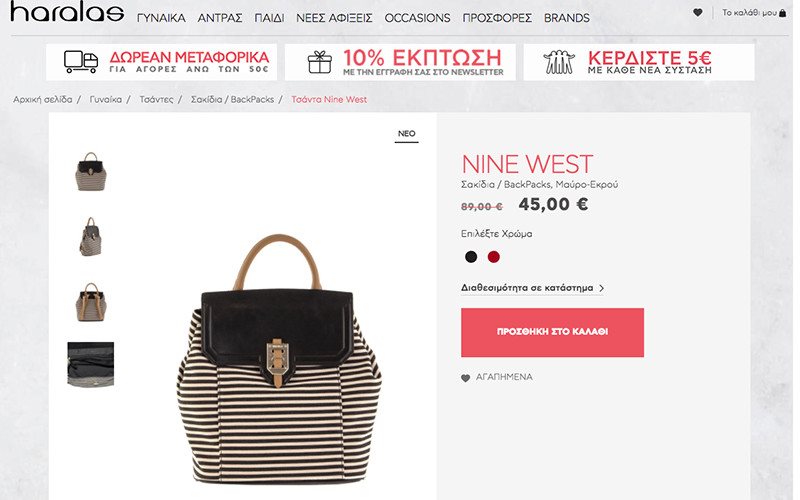Screen dimensions: 800x500
Task: View first backpack front thumbnail
Action: point(91,171)
